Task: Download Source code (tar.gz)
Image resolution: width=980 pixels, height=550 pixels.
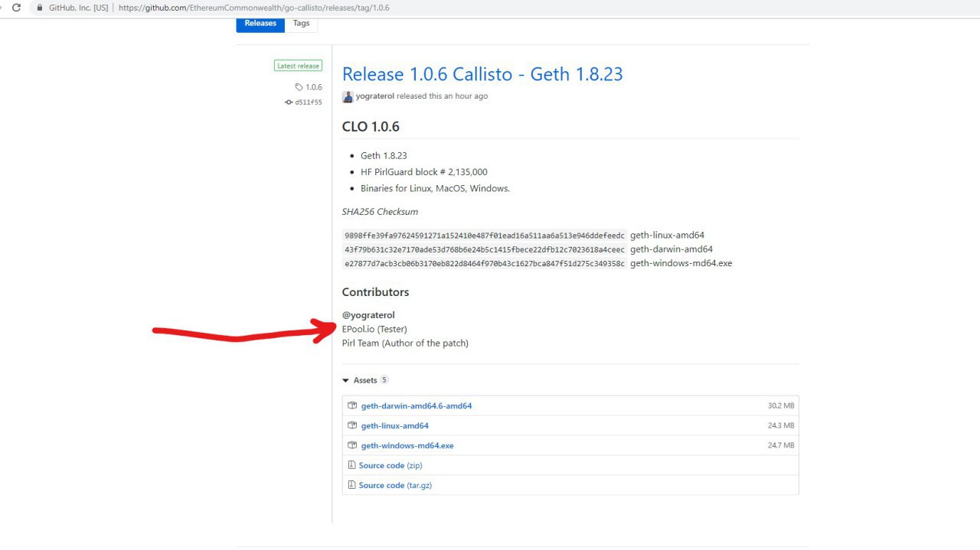Action: (x=395, y=486)
